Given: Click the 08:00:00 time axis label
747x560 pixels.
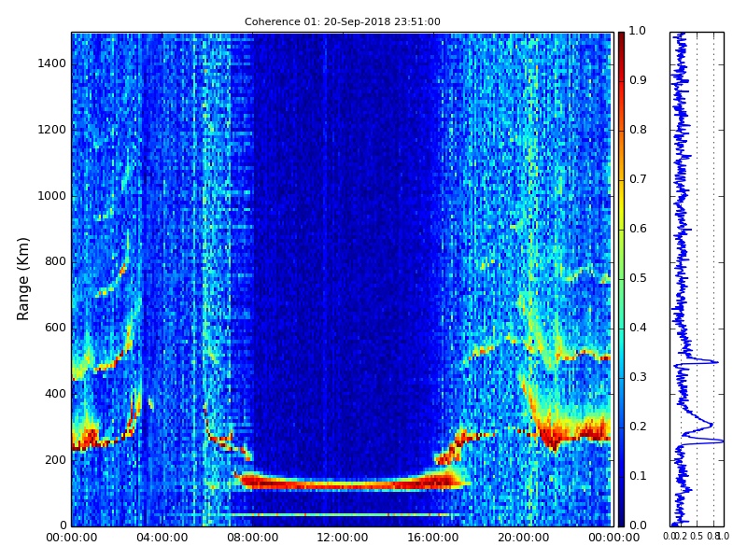Looking at the screenshot, I should (252, 538).
